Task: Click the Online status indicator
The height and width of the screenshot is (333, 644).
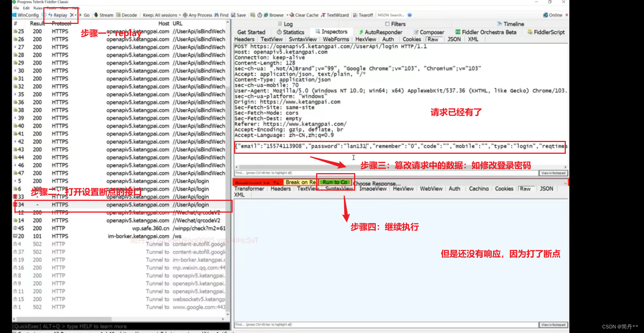Action: tap(553, 15)
